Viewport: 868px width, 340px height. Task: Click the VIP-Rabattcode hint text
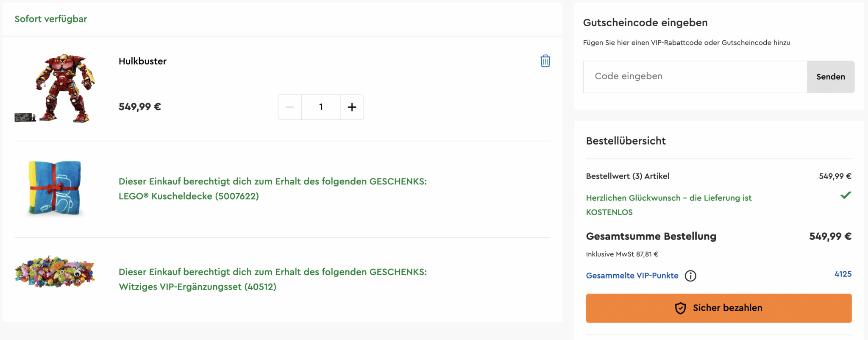coord(687,43)
